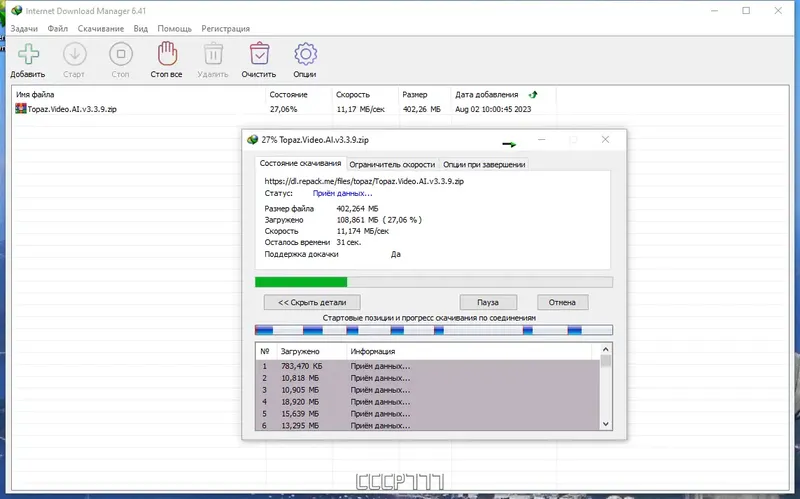Click the Добавить (Add) plus icon
This screenshot has width=800, height=499.
[x=29, y=54]
